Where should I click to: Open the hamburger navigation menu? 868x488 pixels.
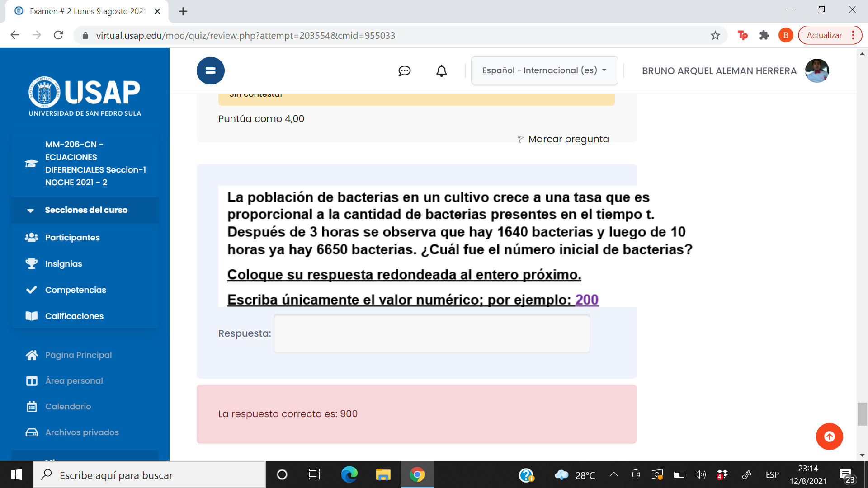210,70
